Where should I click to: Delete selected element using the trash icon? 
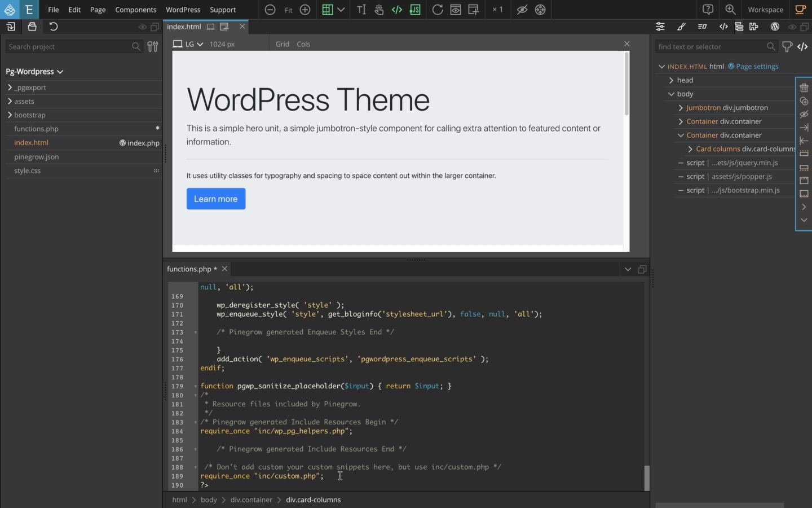[x=804, y=87]
